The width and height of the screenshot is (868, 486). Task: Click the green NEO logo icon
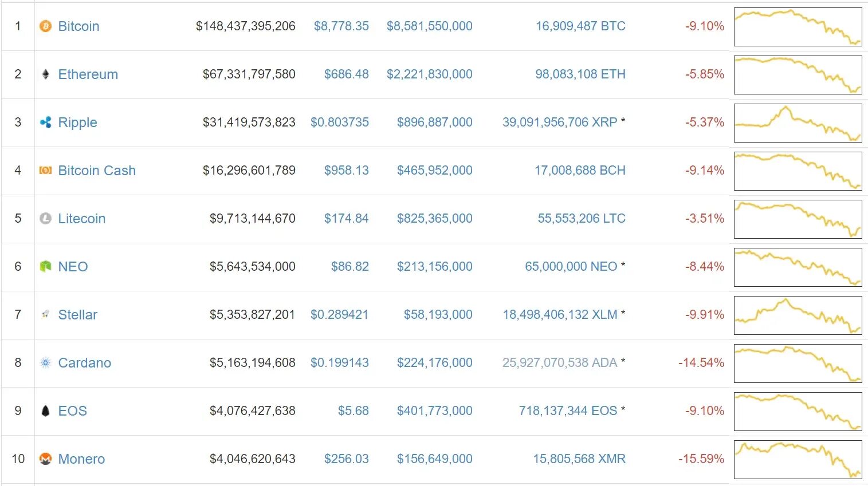(45, 267)
